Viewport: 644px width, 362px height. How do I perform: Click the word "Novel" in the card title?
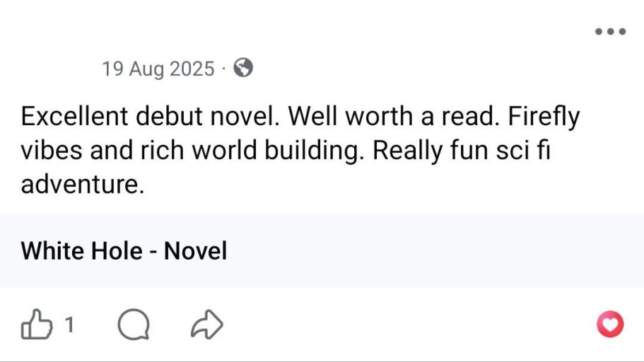[x=195, y=250]
